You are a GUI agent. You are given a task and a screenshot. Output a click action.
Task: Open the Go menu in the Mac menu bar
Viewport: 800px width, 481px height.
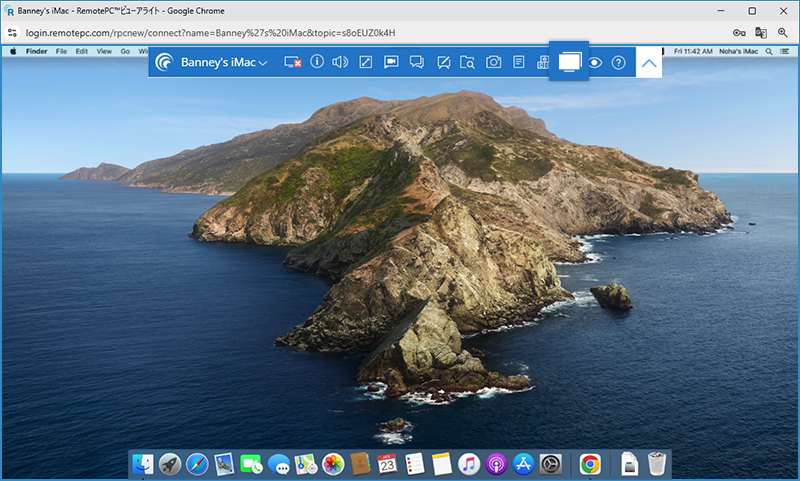pos(125,51)
